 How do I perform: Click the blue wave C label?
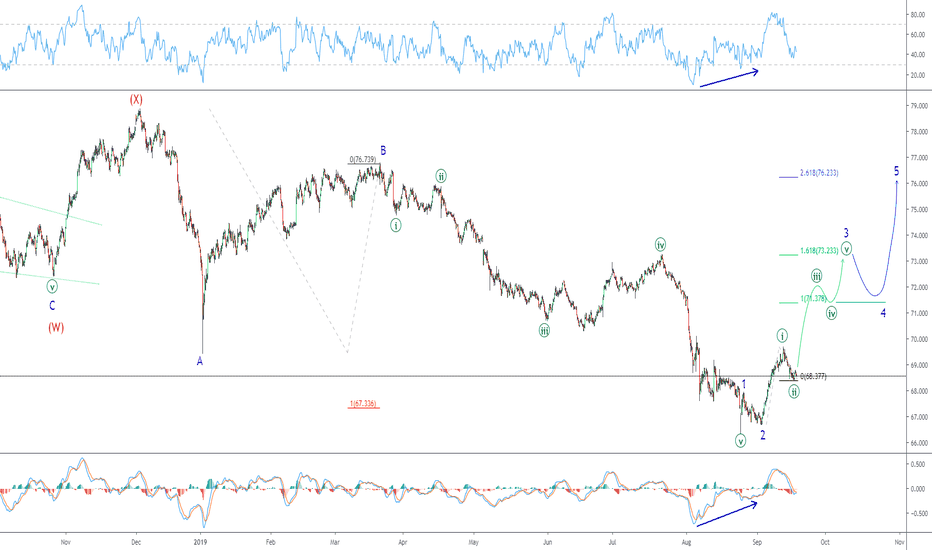[52, 306]
